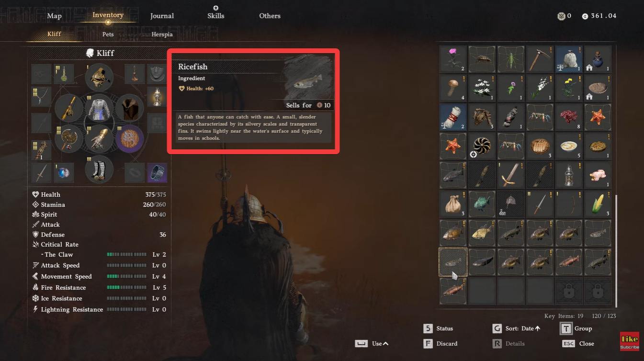Screen dimensions: 644x361
Task: Select the chest armor equipment slot
Action: click(x=100, y=107)
